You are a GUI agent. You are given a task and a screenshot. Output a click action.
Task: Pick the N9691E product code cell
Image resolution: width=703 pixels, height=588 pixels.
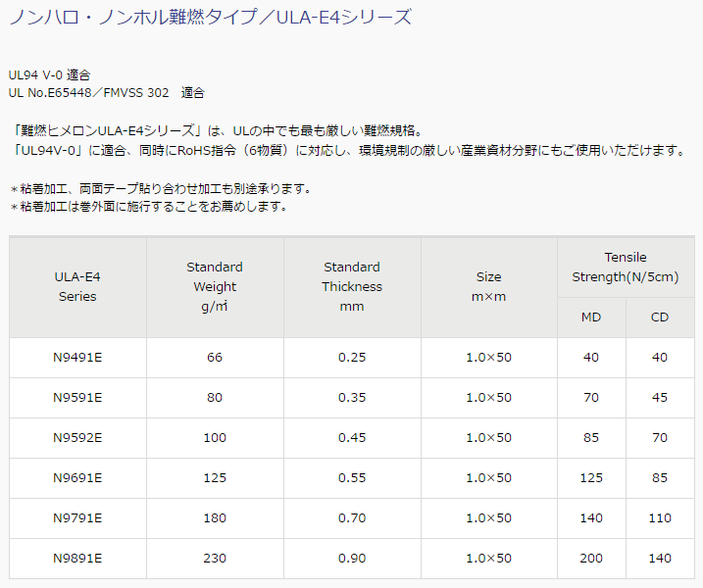click(77, 478)
